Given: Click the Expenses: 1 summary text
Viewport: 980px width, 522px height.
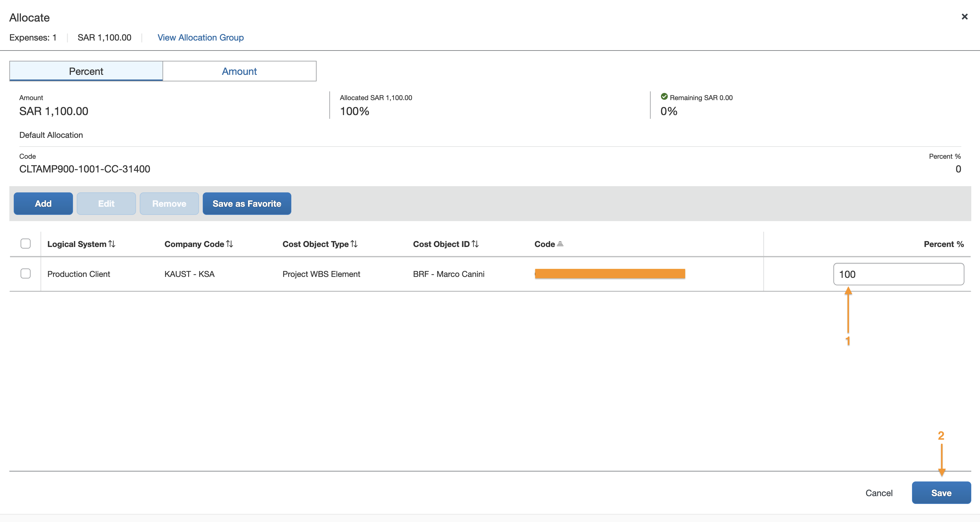Looking at the screenshot, I should (x=33, y=38).
